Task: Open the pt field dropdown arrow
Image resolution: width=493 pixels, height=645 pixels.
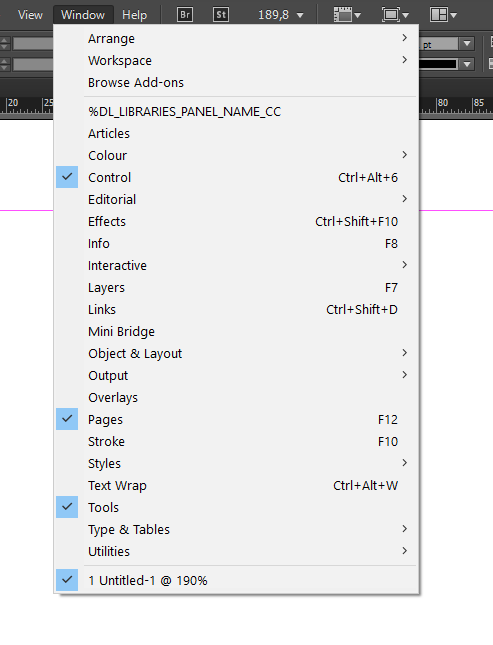Action: 467,43
